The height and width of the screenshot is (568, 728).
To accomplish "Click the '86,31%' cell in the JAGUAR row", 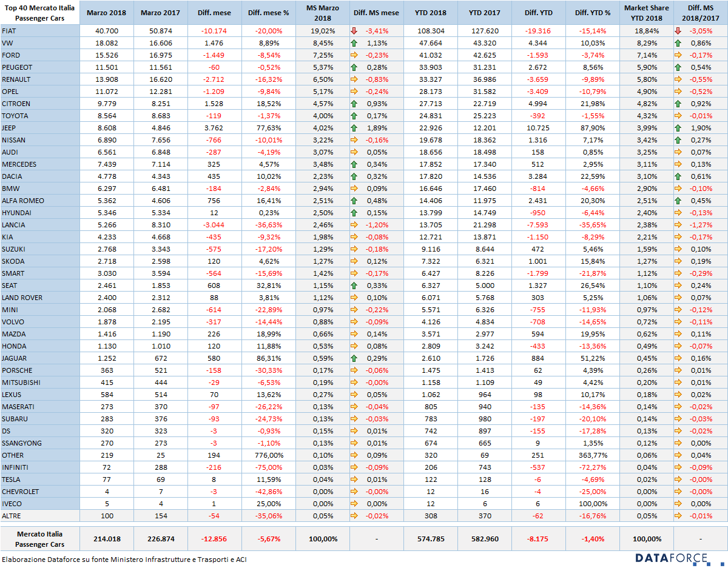I will point(269,358).
